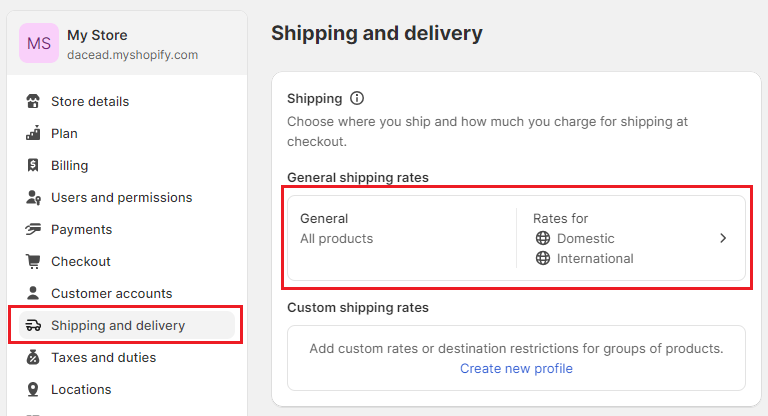
Task: Open Shipping and delivery settings
Action: click(x=118, y=325)
